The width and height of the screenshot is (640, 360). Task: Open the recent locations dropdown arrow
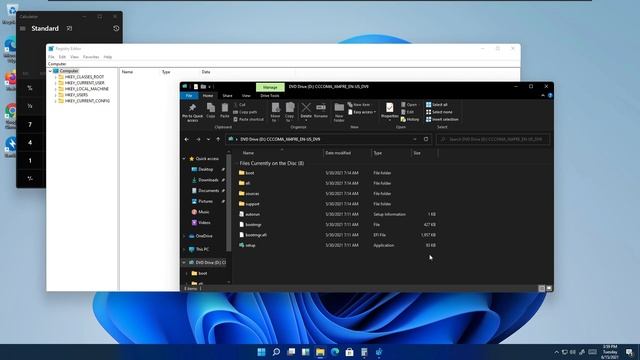click(x=209, y=140)
